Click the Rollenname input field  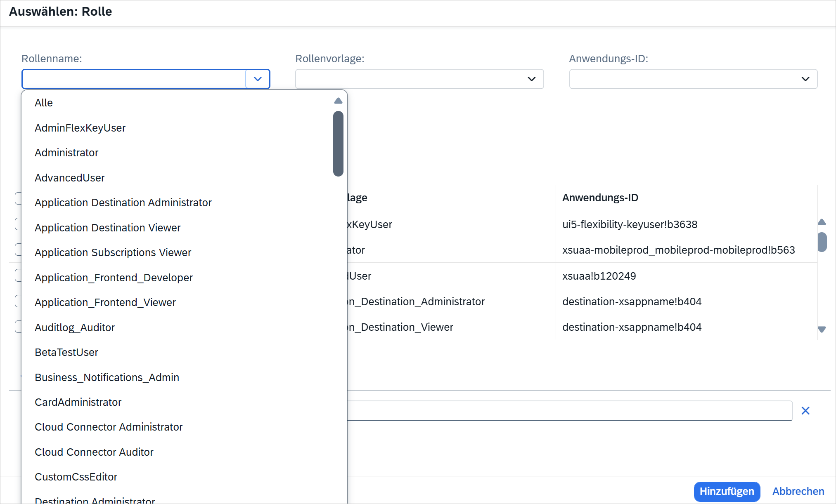pos(134,79)
